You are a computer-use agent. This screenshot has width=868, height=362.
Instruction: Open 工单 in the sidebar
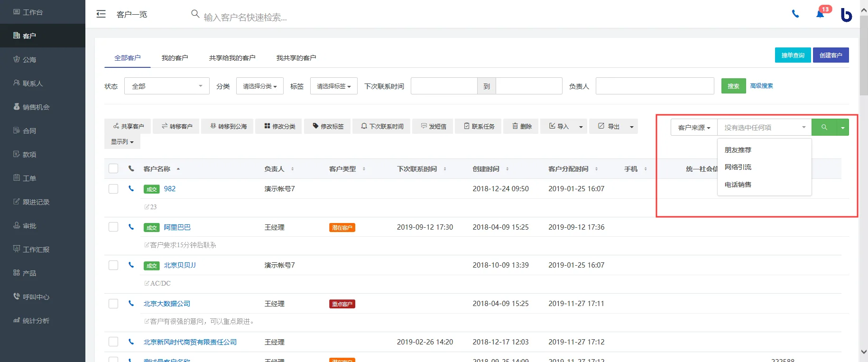[43, 178]
